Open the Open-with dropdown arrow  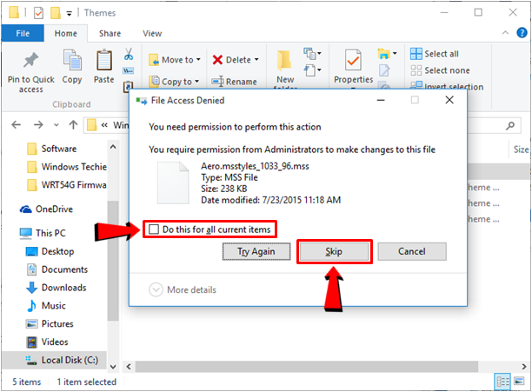[395, 53]
